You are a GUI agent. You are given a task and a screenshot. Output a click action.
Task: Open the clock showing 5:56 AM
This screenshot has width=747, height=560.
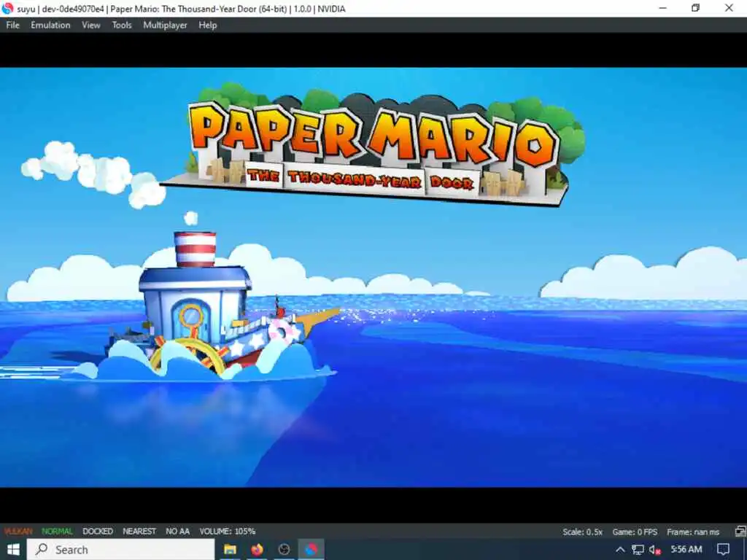click(686, 550)
